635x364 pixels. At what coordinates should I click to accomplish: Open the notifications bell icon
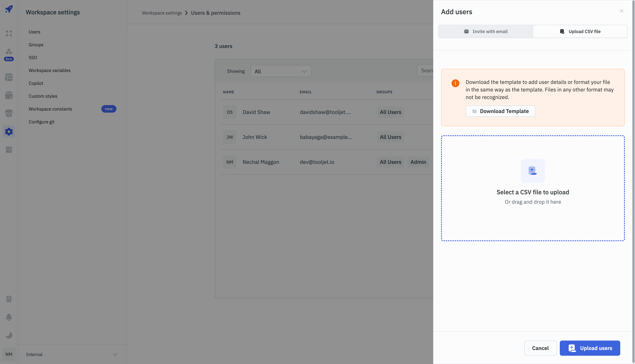(x=9, y=317)
